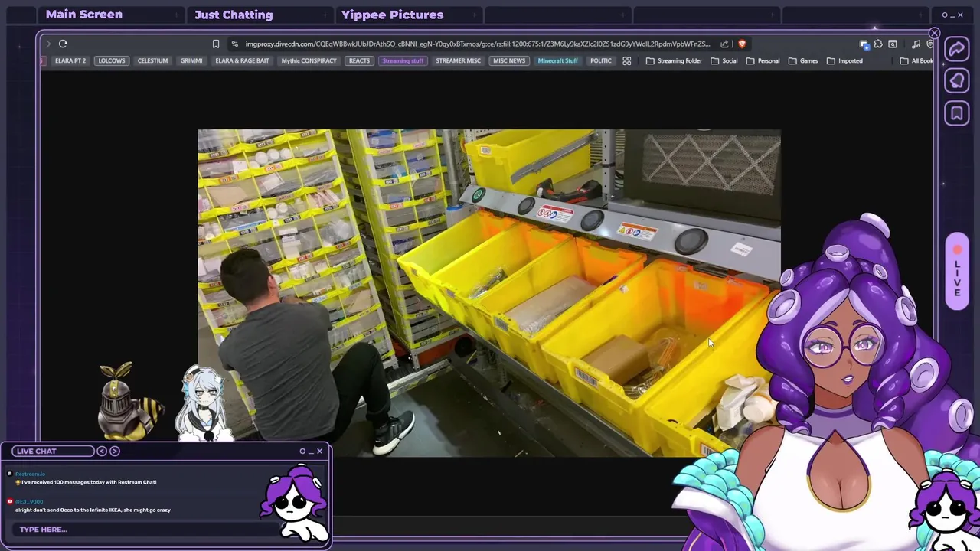Switch to the Main Screen tab
The width and height of the screenshot is (980, 551).
pos(83,15)
